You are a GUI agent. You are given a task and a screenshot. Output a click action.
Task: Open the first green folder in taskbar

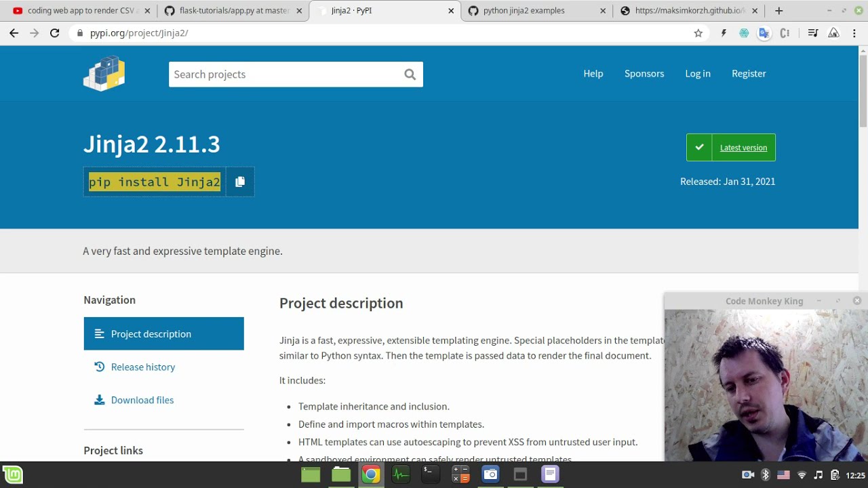[x=311, y=475]
